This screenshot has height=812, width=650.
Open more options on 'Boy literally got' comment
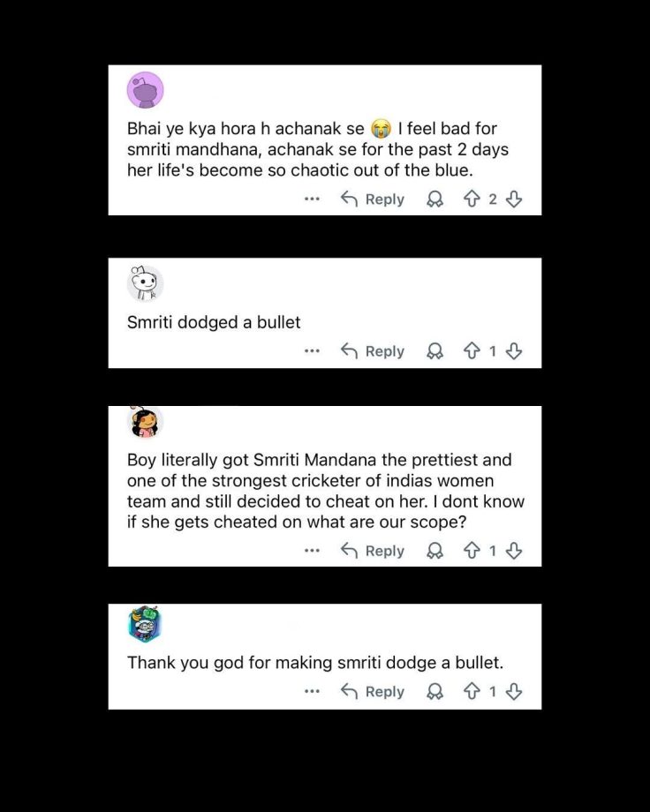311,551
